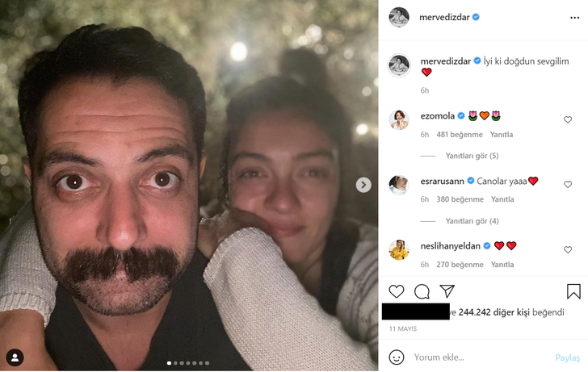The height and width of the screenshot is (372, 588).
Task: Like the post with heart icon
Action: tap(397, 291)
